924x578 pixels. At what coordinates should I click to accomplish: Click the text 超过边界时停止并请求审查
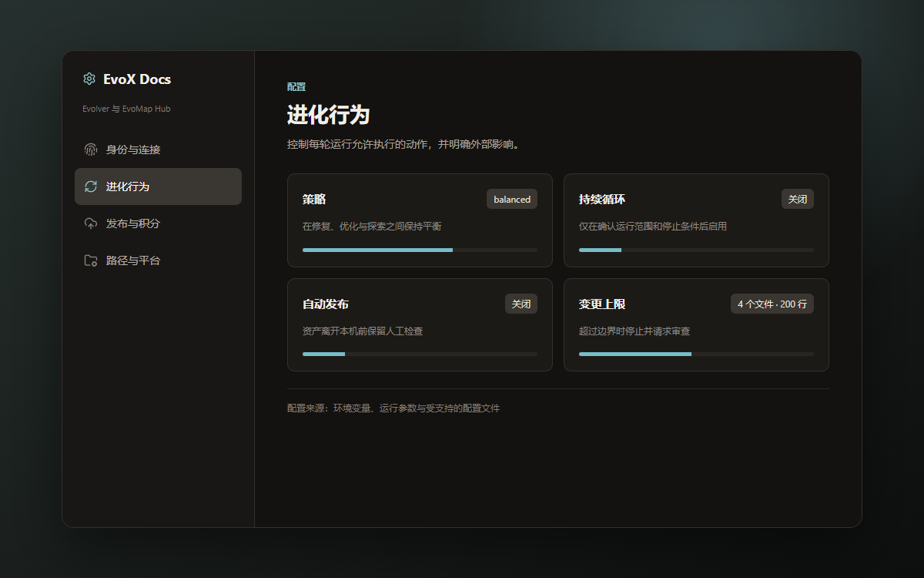tap(634, 331)
